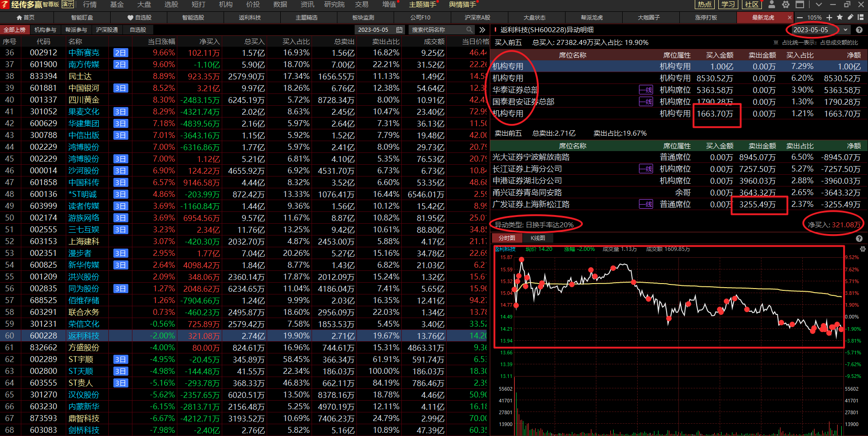Open the 2023-05-05 detail date dropdown
Image resolution: width=868 pixels, height=436 pixels.
pyautogui.click(x=845, y=30)
